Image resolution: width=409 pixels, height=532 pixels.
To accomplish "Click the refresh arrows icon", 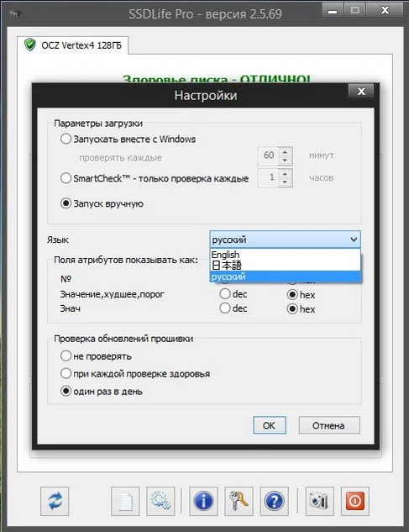I will click(x=55, y=501).
